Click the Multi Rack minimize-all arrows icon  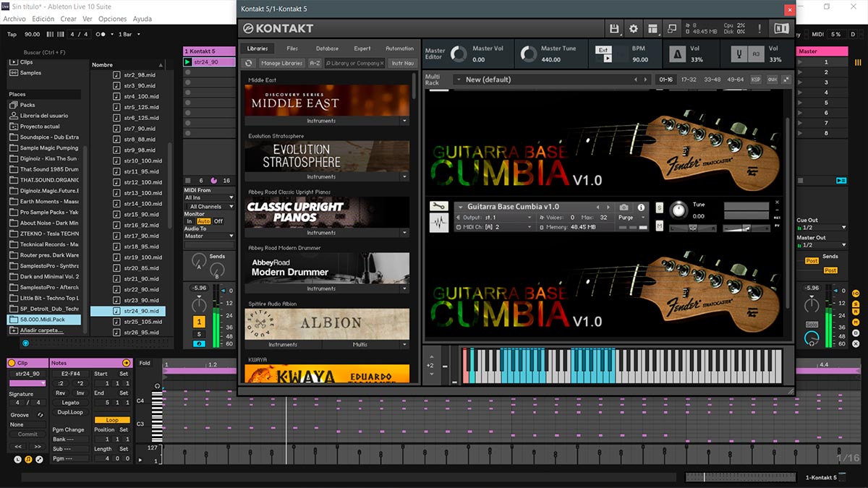(786, 80)
